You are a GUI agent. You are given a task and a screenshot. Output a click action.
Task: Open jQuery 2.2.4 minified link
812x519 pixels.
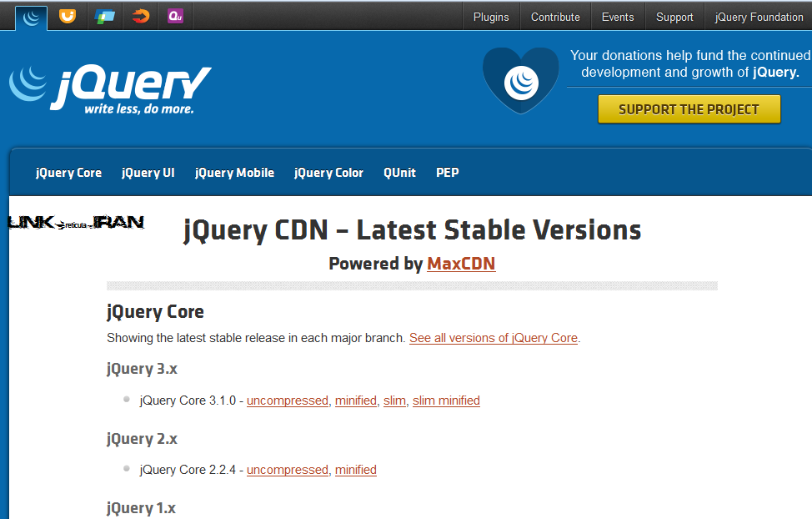356,470
